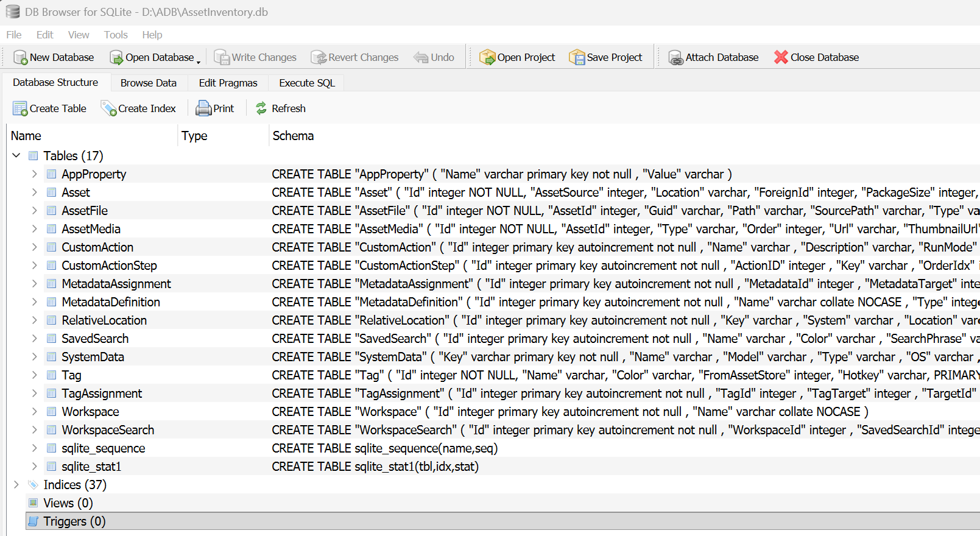Click the AppProperty table icon
This screenshot has height=536, width=980.
[52, 174]
